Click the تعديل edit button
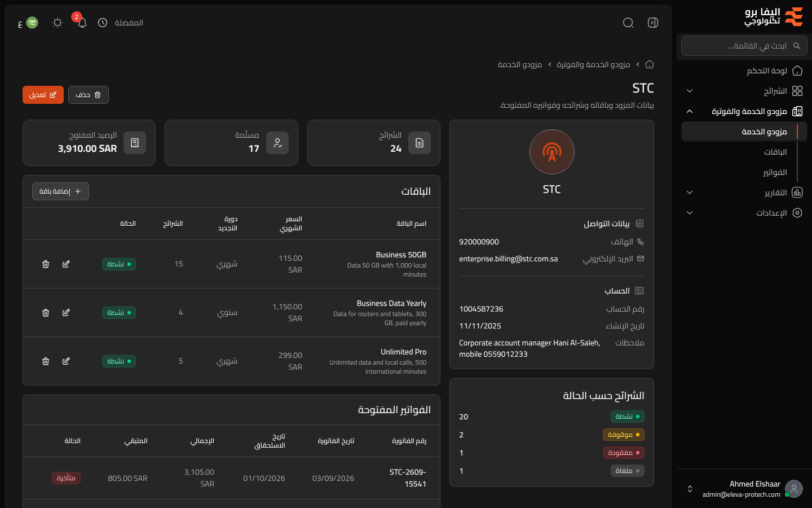The image size is (812, 508). (x=43, y=95)
